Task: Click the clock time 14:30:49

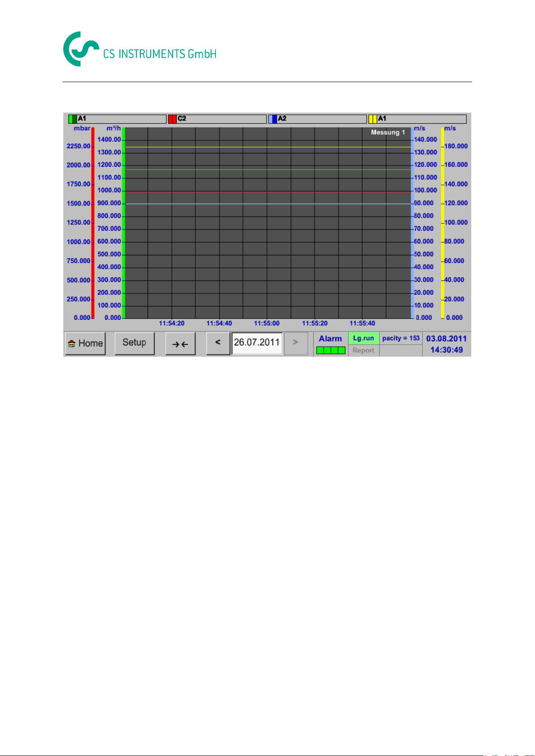Action: [447, 350]
